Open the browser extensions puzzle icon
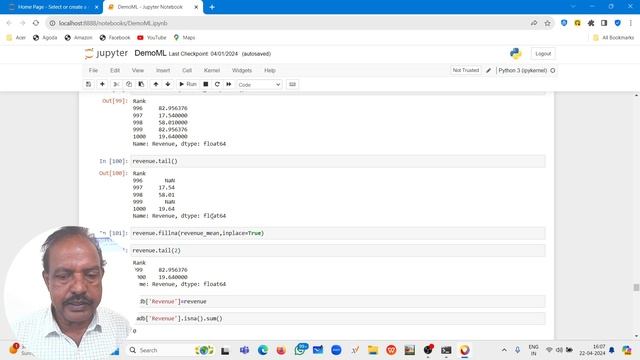 pos(591,23)
